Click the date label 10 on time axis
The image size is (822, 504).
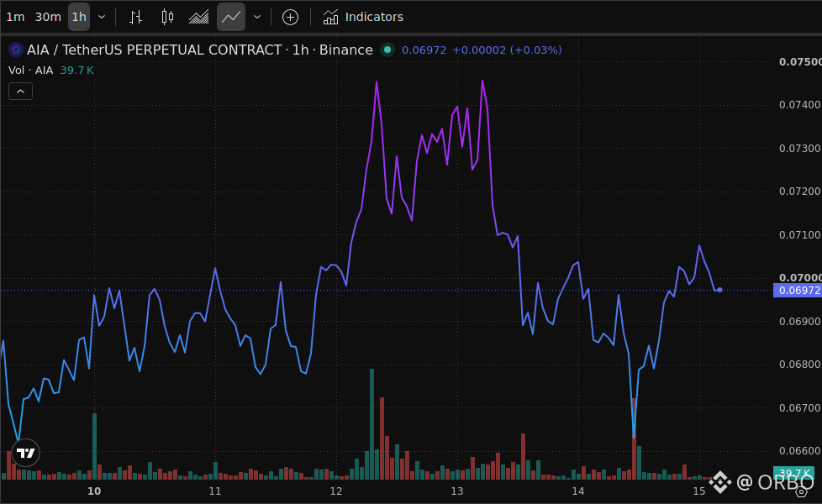tap(94, 491)
